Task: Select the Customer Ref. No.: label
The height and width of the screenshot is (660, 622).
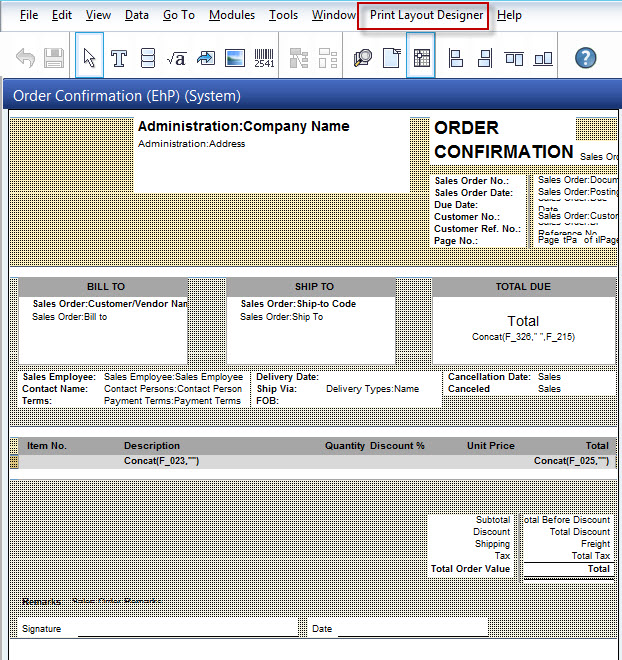Action: coord(477,229)
